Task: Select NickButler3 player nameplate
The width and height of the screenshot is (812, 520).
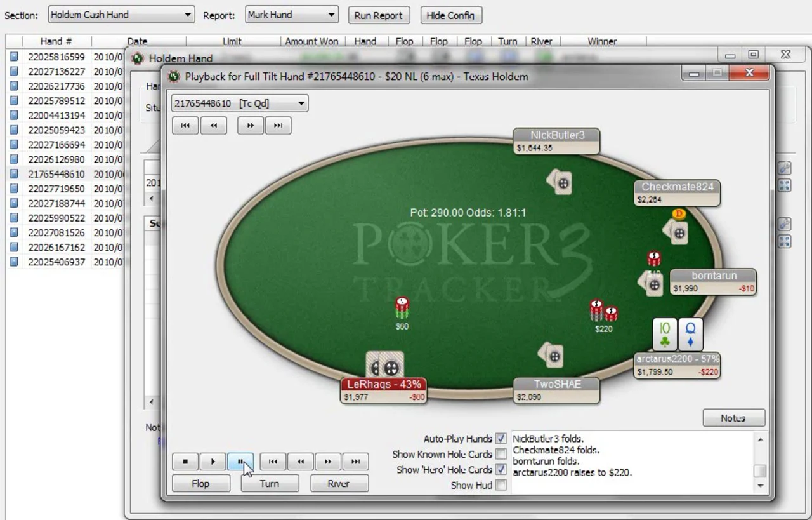Action: click(x=557, y=141)
